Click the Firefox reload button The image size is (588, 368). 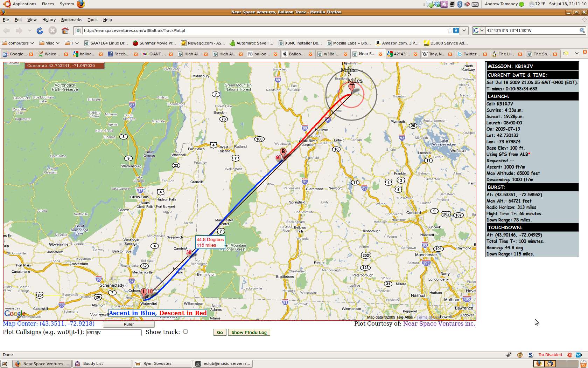[x=40, y=30]
